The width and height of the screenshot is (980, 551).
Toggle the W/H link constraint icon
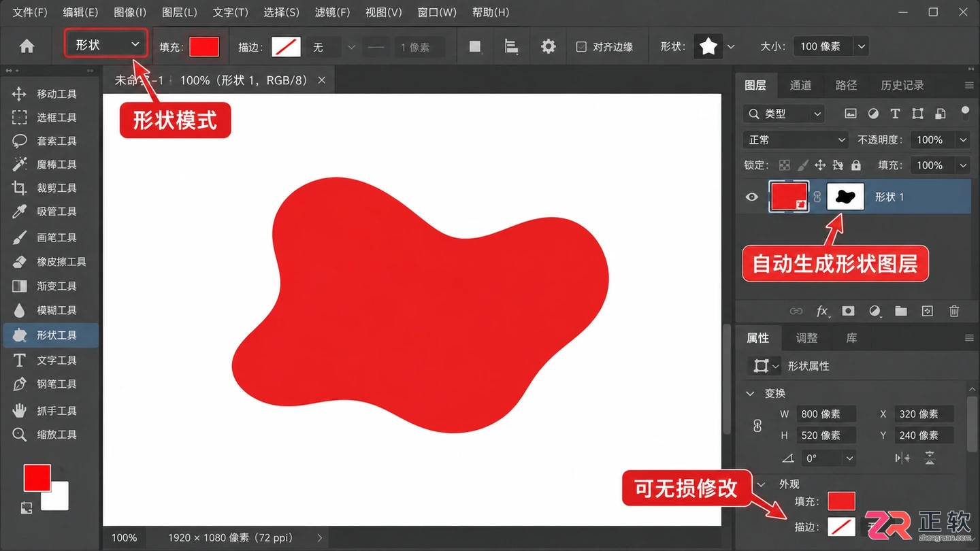(757, 425)
